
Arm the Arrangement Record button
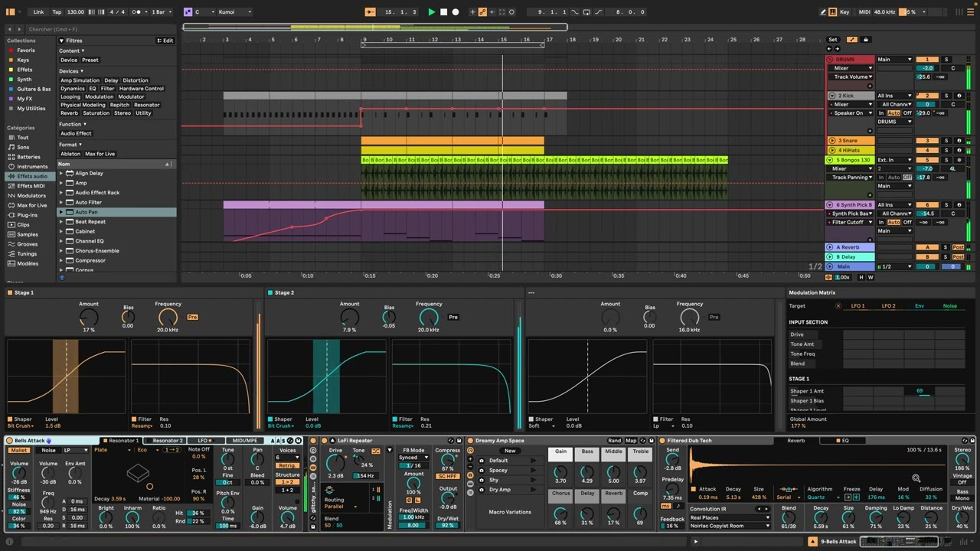click(x=456, y=12)
